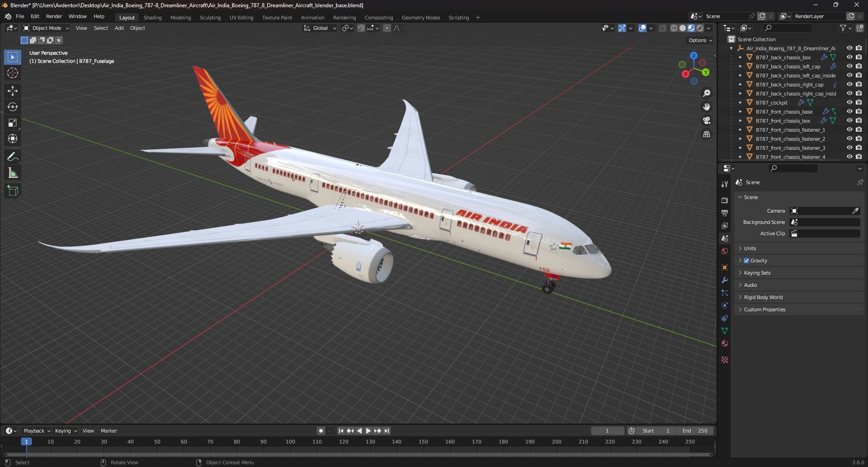Switch to Geometry Nodes workspace tab
Viewport: 868px width, 467px height.
[421, 18]
